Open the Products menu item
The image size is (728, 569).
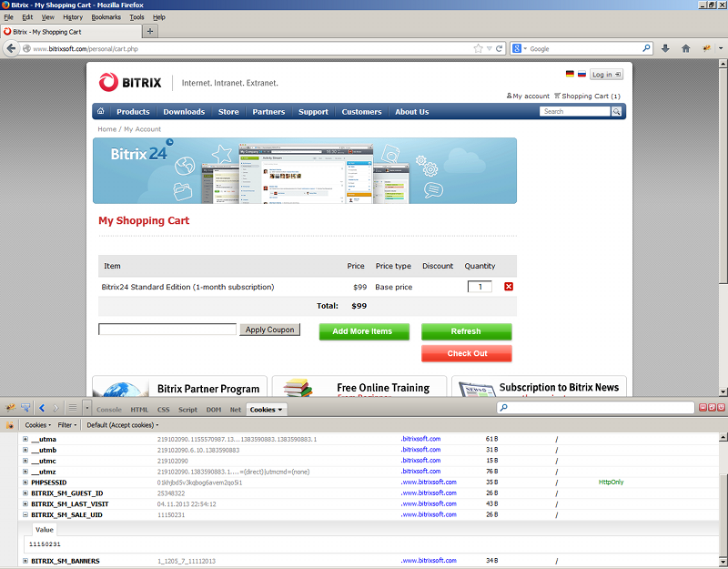(x=133, y=111)
